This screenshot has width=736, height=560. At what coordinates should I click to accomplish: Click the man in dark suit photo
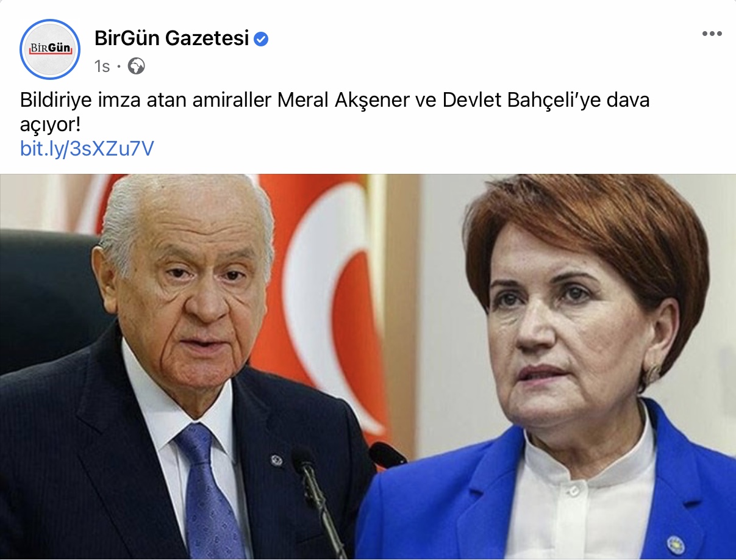[183, 366]
